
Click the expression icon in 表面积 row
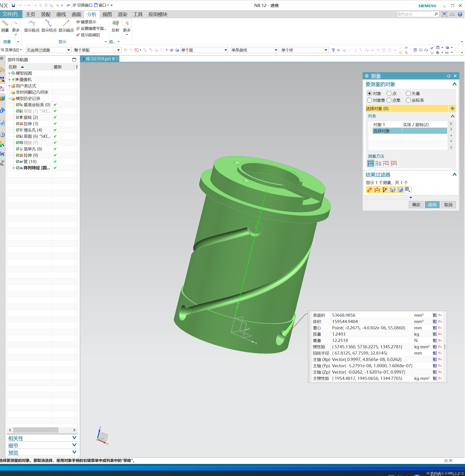tap(435, 315)
